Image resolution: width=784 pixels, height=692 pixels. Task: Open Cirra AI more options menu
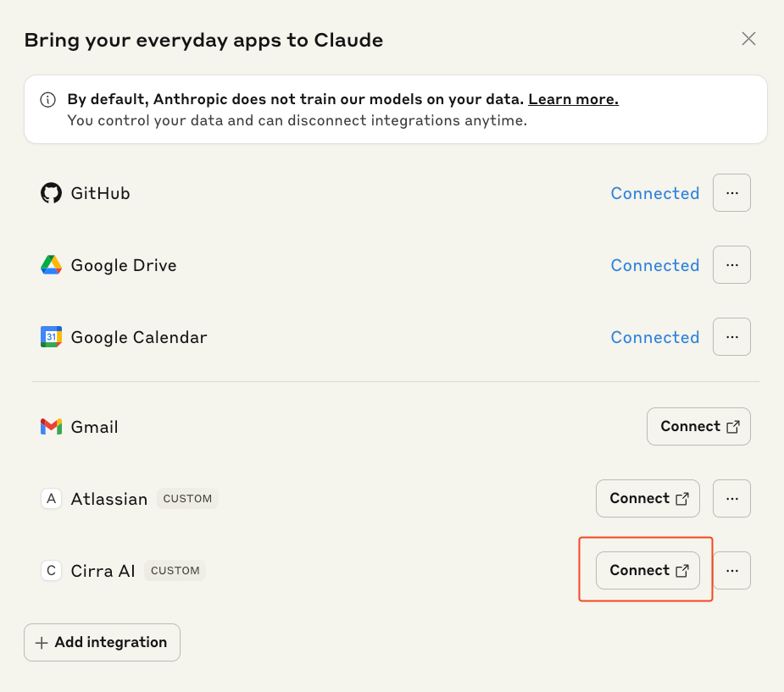click(x=731, y=571)
